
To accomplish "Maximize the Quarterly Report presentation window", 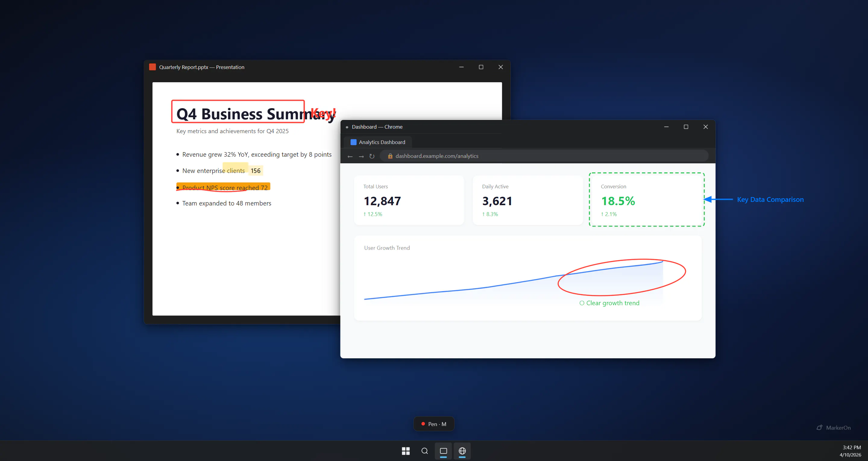I will coord(481,67).
